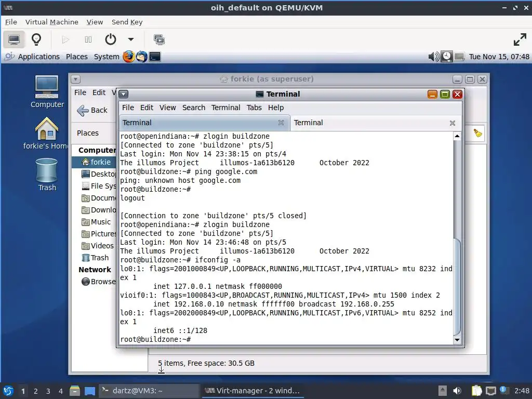Select File System in sidebar
The width and height of the screenshot is (532, 399).
click(94, 186)
